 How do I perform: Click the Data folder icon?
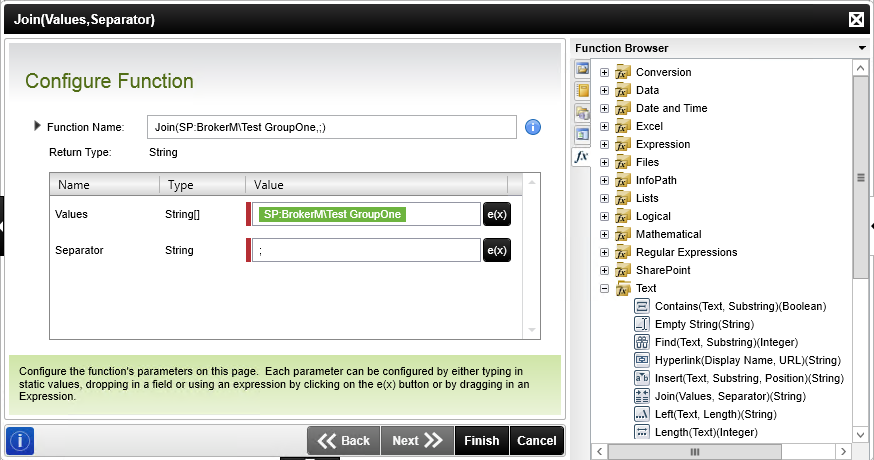coord(623,90)
